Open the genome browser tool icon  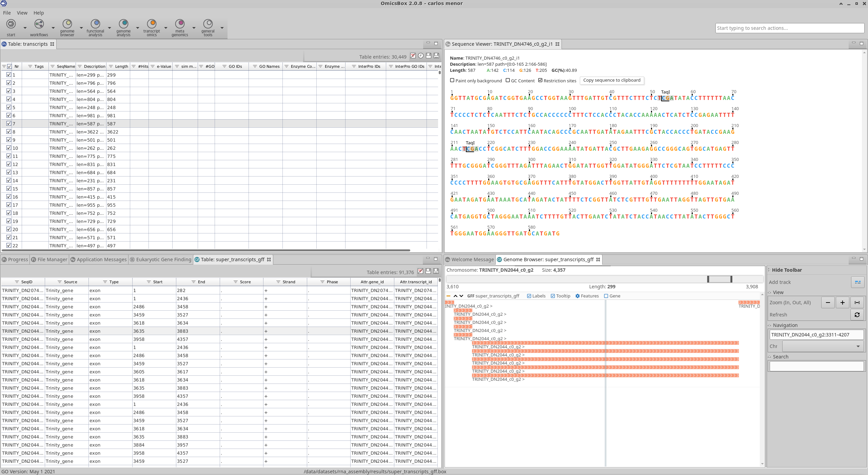pyautogui.click(x=67, y=24)
